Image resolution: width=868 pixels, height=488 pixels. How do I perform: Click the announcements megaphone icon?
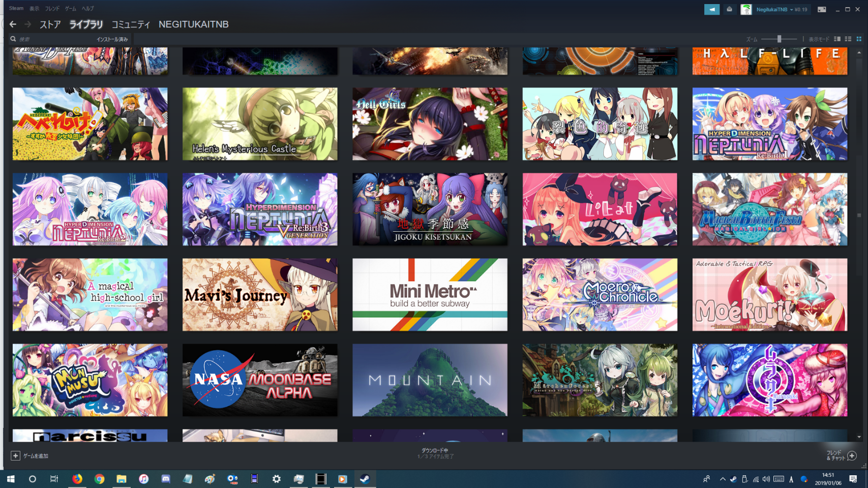711,9
